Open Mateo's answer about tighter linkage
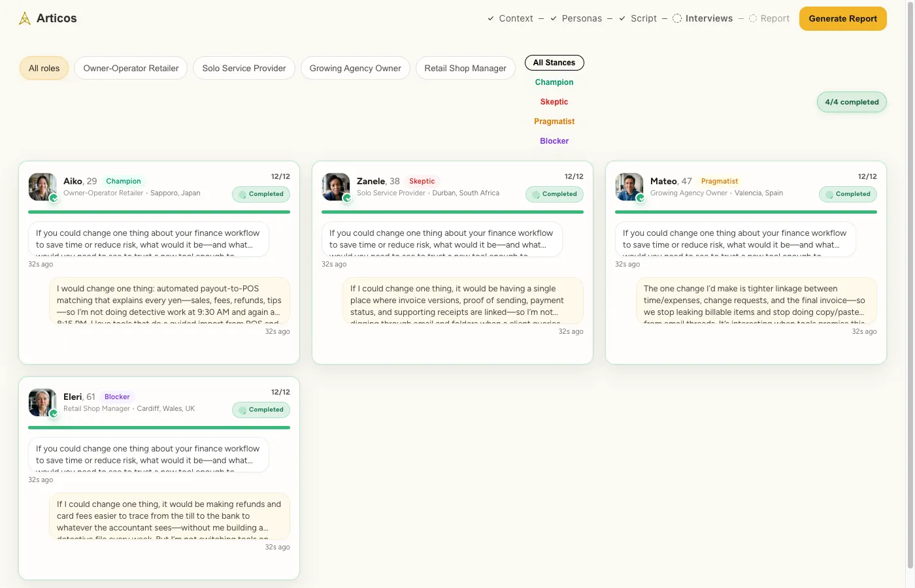 756,301
